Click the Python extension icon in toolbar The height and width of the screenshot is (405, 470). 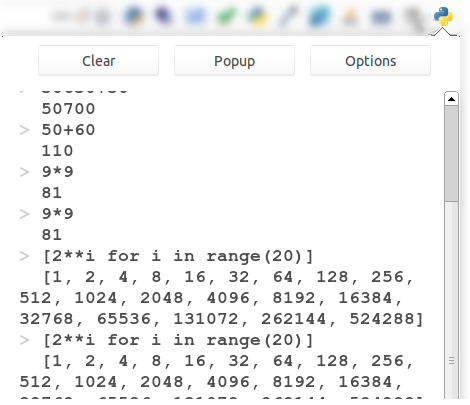click(x=443, y=16)
